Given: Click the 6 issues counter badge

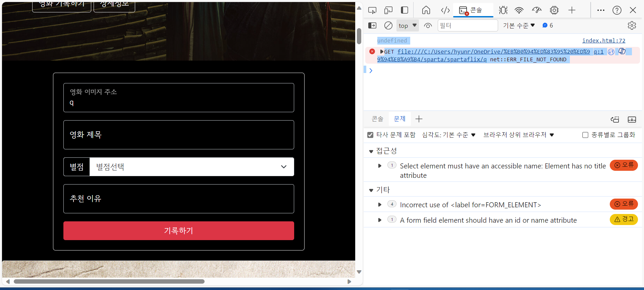Looking at the screenshot, I should [x=548, y=25].
